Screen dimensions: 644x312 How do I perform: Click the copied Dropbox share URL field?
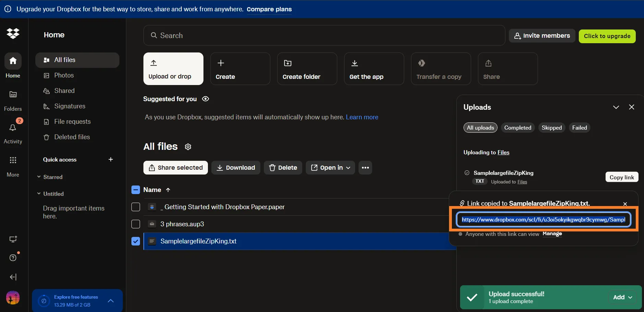click(543, 220)
